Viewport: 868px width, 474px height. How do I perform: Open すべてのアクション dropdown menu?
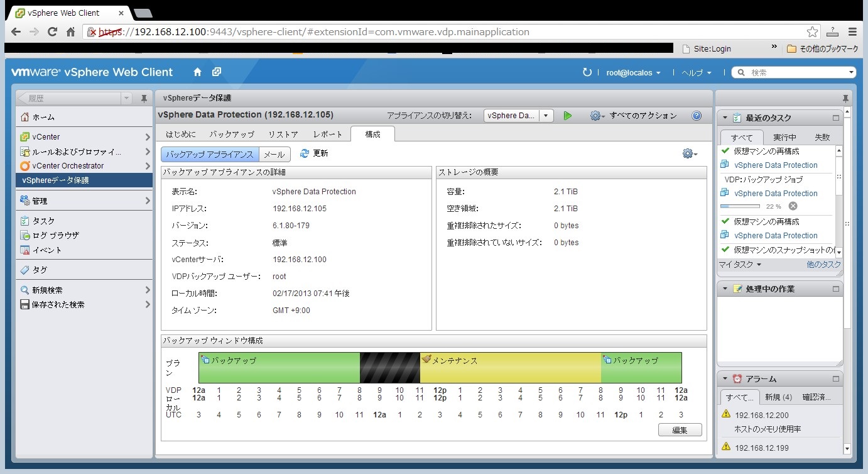pos(634,116)
